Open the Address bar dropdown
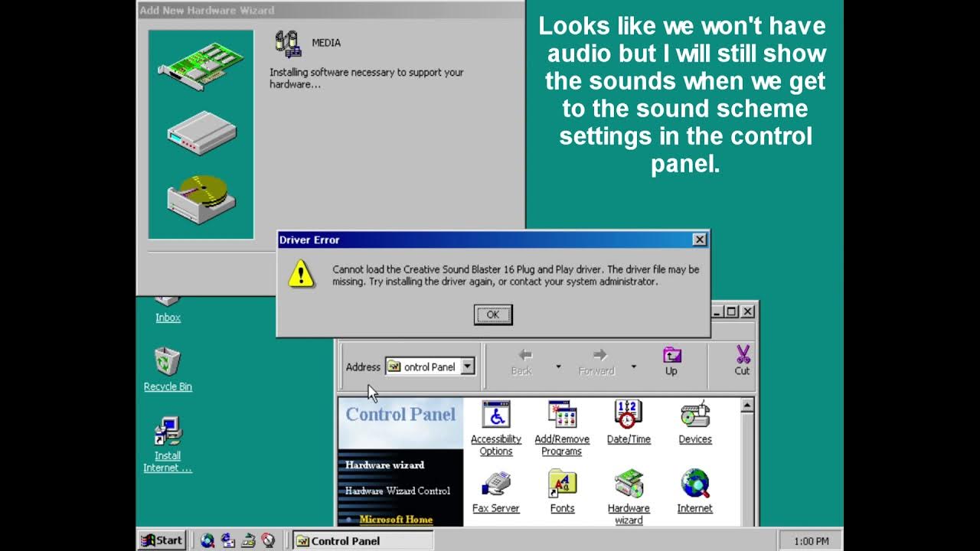980x551 pixels. click(468, 367)
